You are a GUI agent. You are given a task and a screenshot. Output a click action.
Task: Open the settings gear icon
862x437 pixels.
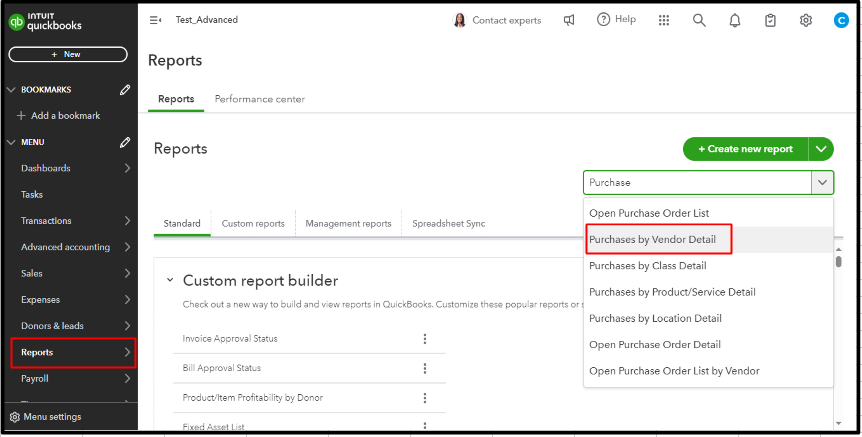pyautogui.click(x=806, y=20)
